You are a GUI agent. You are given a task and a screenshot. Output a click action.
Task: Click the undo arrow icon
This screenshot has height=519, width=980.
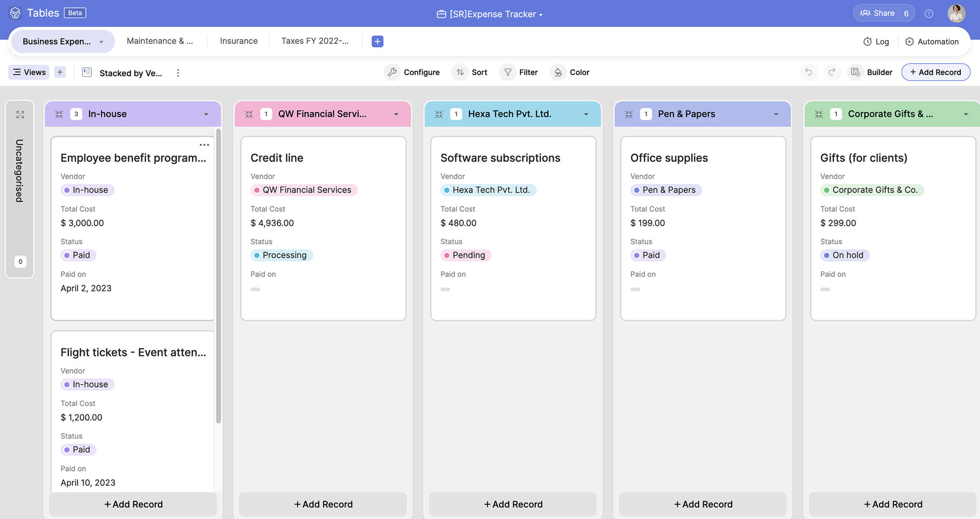pyautogui.click(x=808, y=72)
